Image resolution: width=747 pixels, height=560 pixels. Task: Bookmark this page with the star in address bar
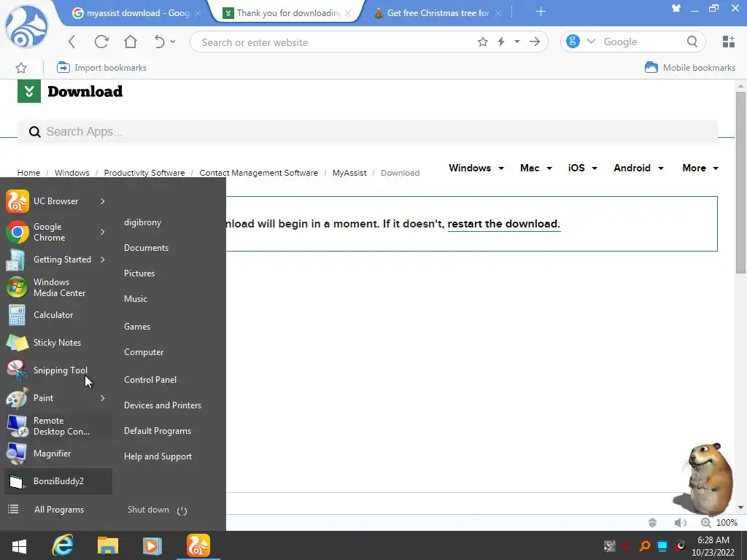coord(483,42)
